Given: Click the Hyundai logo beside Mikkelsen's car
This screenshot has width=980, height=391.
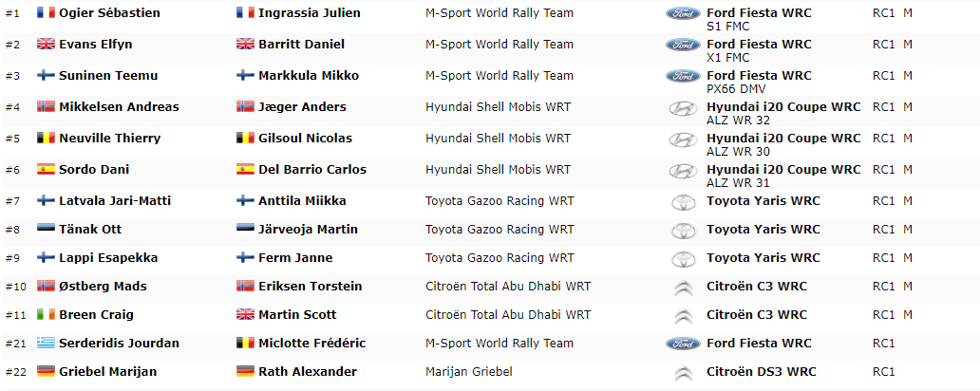Looking at the screenshot, I should click(683, 109).
